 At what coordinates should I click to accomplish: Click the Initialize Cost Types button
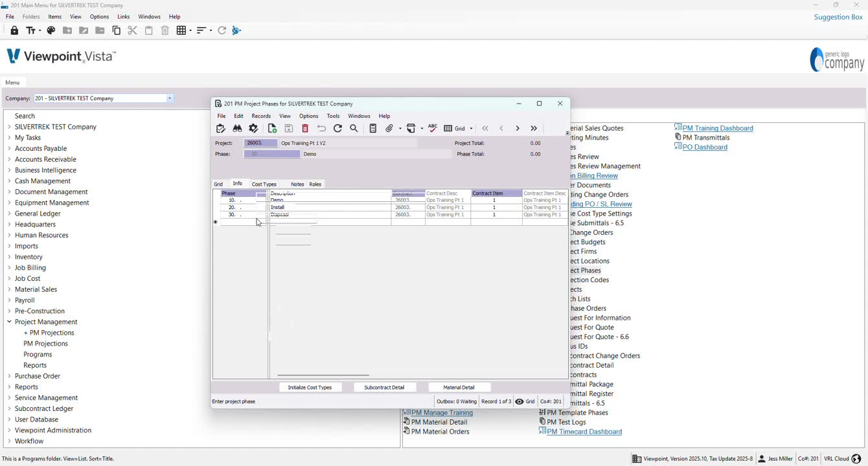[x=310, y=388]
